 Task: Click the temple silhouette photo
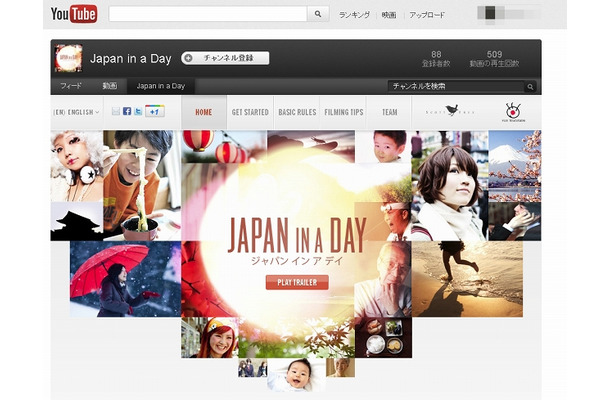click(77, 221)
